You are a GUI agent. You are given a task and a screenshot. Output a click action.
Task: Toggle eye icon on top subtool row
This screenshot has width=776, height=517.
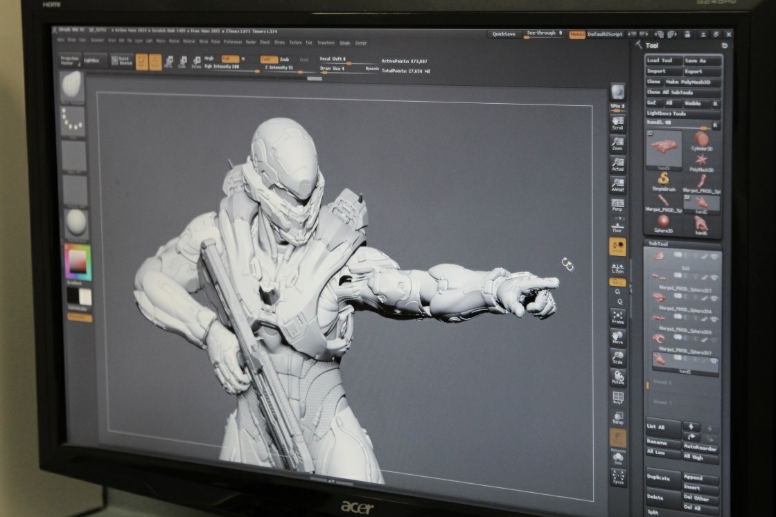(x=714, y=257)
